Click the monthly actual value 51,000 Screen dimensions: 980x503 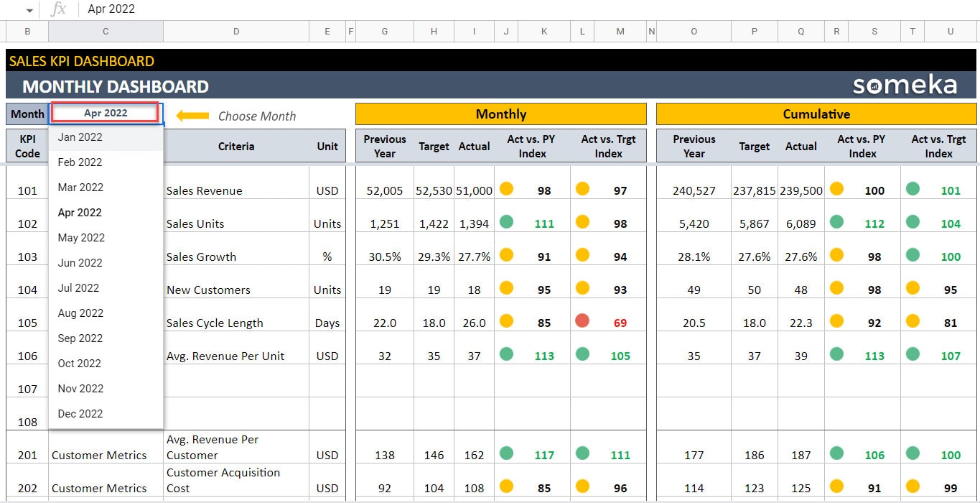tap(475, 190)
